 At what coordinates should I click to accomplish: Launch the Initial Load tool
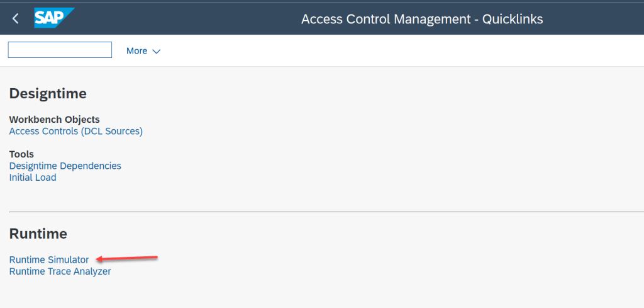tap(33, 178)
